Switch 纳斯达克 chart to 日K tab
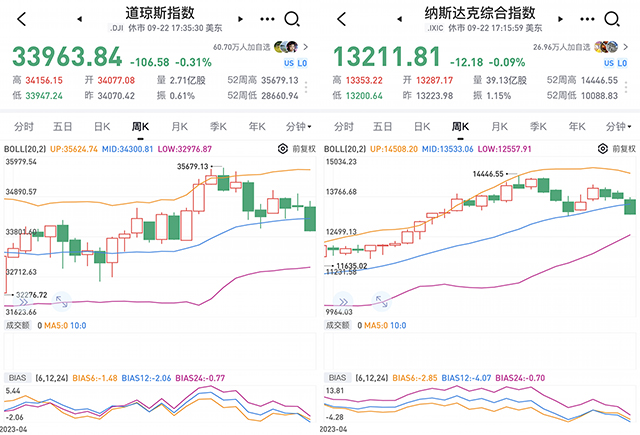Screen dimensions: 640x435 coord(422,127)
